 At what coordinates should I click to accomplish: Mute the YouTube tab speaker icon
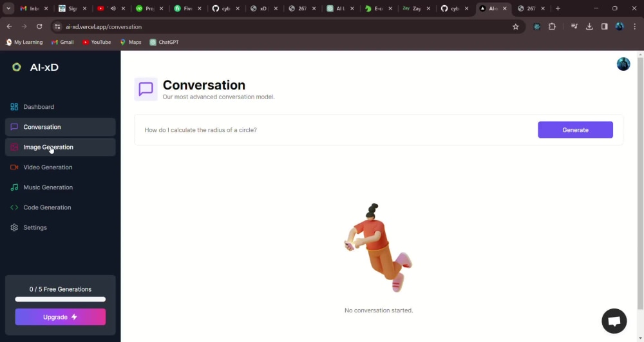[x=113, y=8]
